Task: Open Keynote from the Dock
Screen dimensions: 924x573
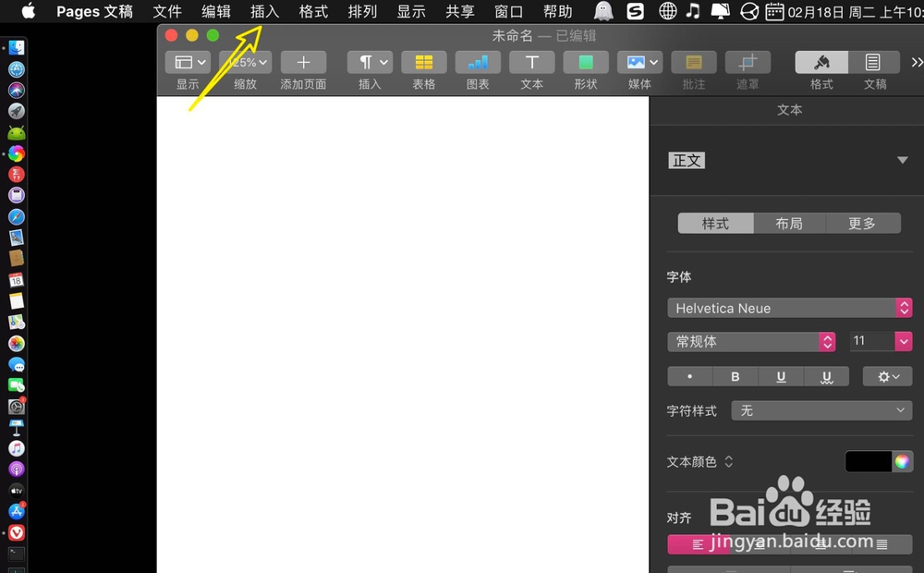Action: (x=17, y=427)
